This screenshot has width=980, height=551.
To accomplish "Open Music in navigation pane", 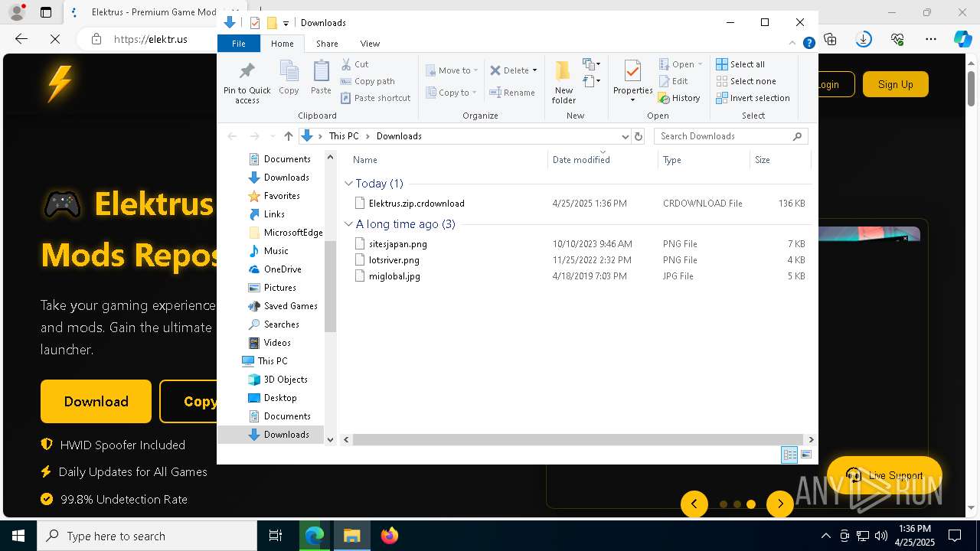I will [276, 251].
